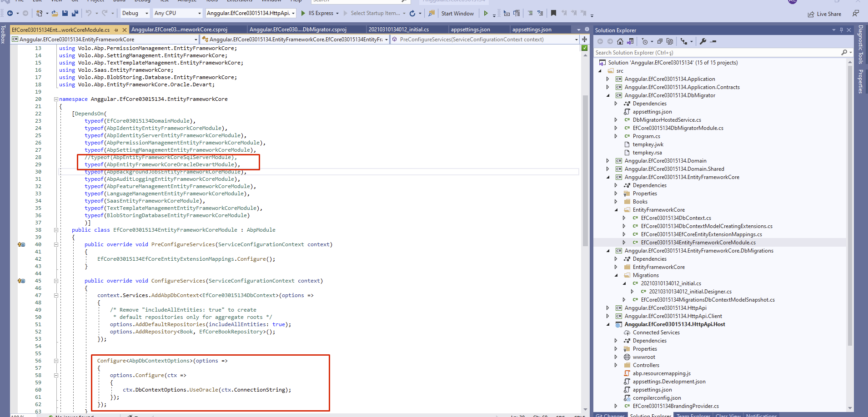Click the Solution Explorer Home icon
The height and width of the screenshot is (417, 868).
[x=620, y=41]
